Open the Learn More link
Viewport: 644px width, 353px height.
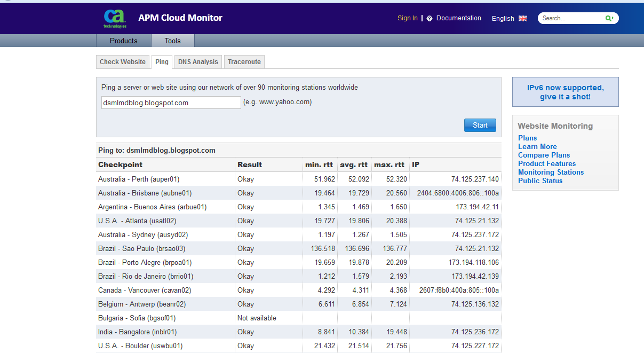[x=537, y=146]
